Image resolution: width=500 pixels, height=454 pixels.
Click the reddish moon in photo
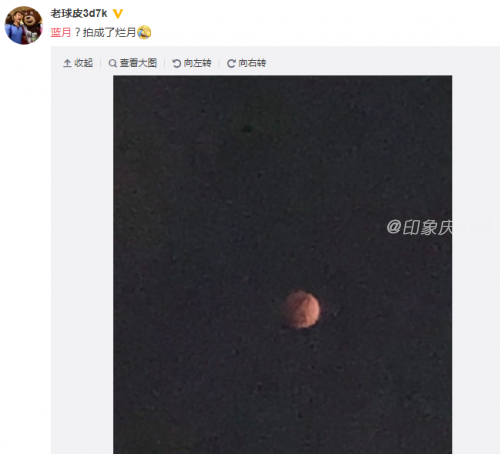click(302, 310)
